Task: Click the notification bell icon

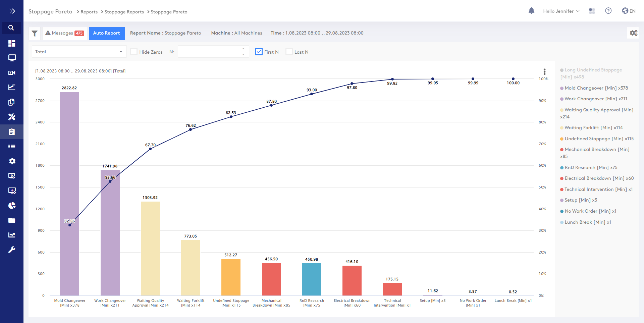Action: 531,11
